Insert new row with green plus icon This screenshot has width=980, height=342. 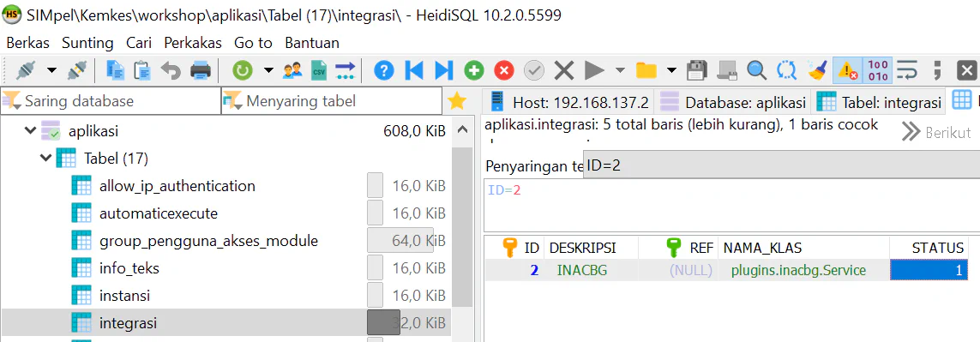point(474,70)
